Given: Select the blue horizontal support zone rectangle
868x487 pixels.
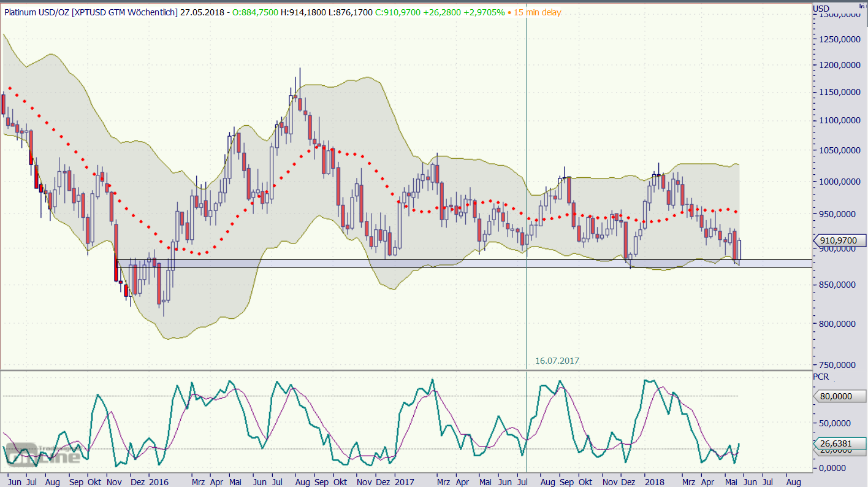Looking at the screenshot, I should [x=429, y=263].
